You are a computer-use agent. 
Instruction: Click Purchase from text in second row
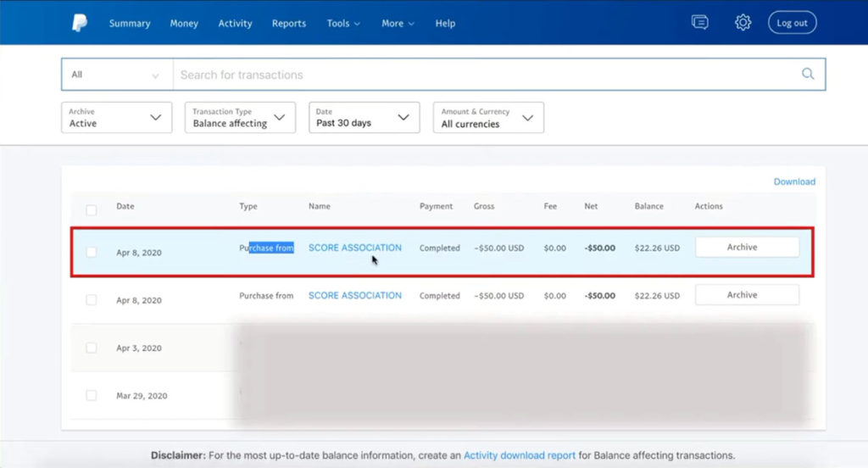coord(266,296)
